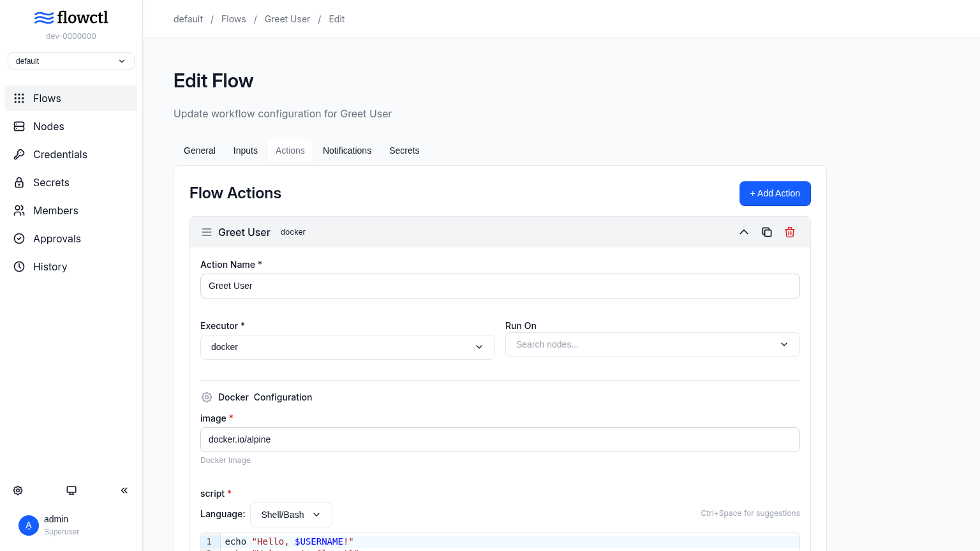Open the Run On nodes dropdown
This screenshot has width=980, height=551.
click(x=653, y=344)
